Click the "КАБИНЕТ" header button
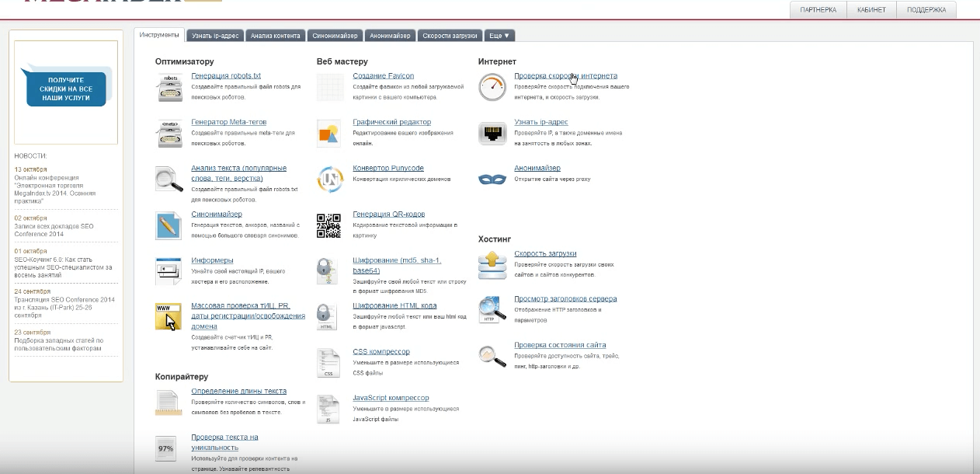980x474 pixels. 871,10
